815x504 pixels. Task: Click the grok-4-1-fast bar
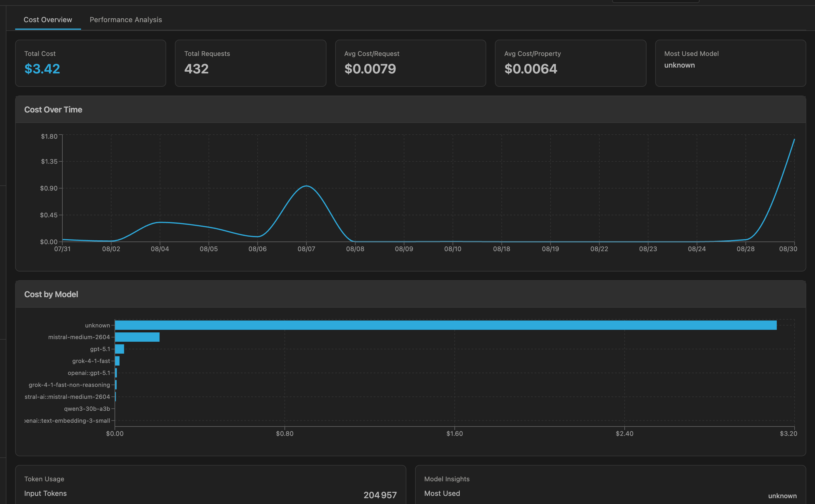pyautogui.click(x=117, y=361)
